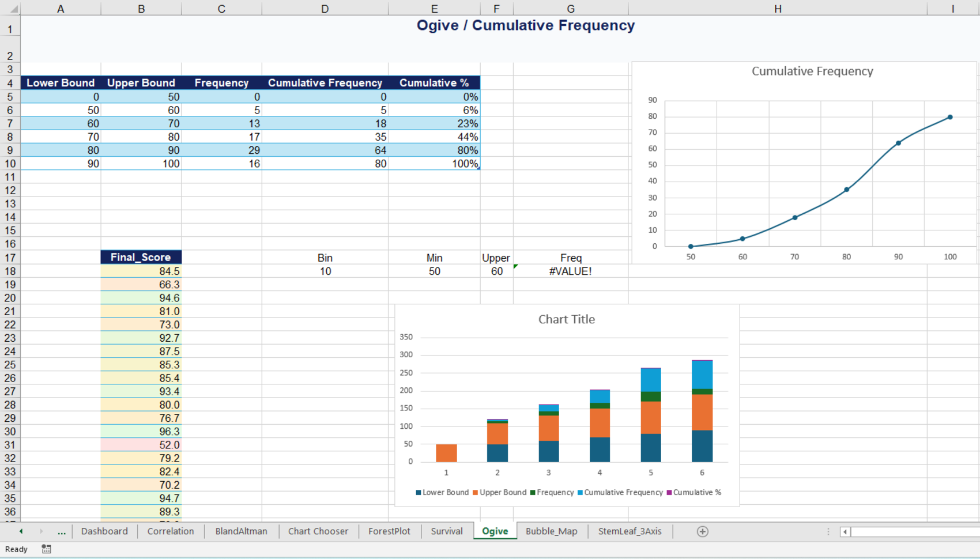Switch to the Dashboard sheet tab
This screenshot has height=559, width=980.
coord(104,531)
